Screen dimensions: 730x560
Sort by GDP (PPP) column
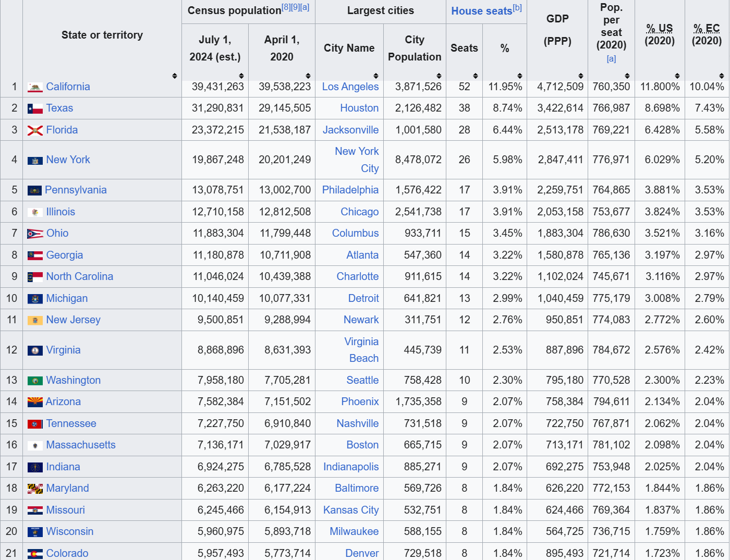(580, 76)
